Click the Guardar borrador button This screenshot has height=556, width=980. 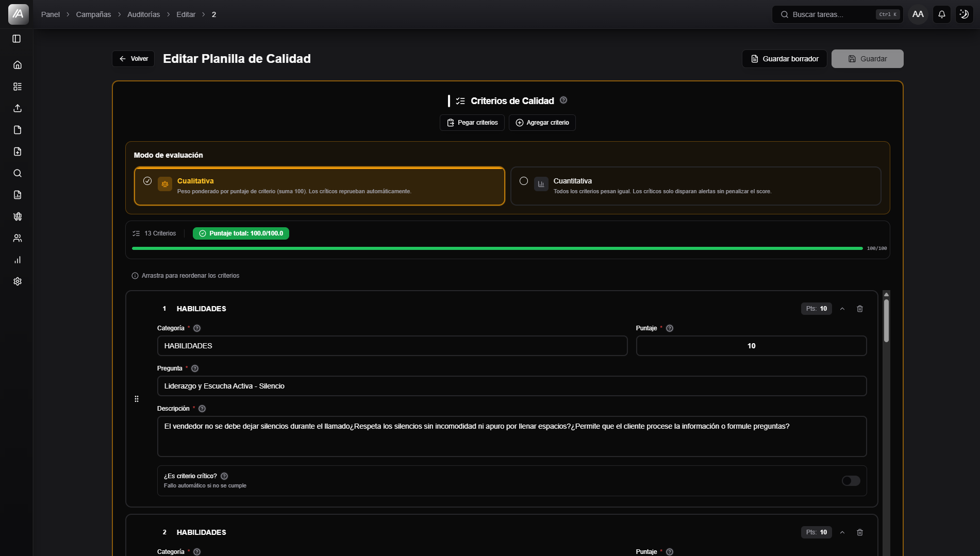[784, 59]
